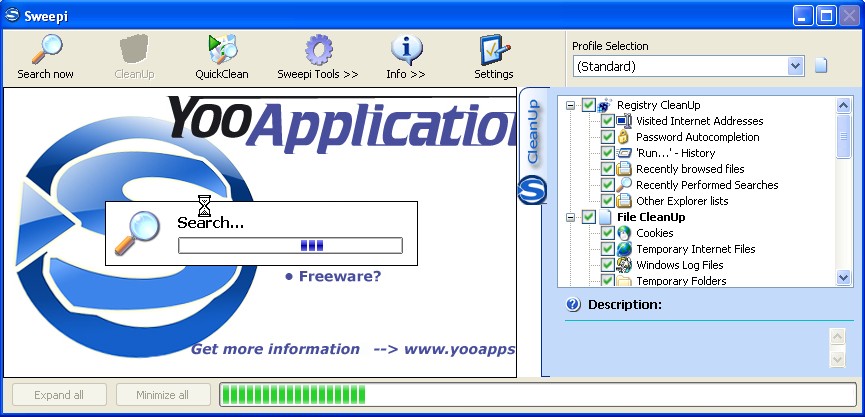The height and width of the screenshot is (417, 865).
Task: Click the green bottom progress bar
Action: [x=538, y=395]
